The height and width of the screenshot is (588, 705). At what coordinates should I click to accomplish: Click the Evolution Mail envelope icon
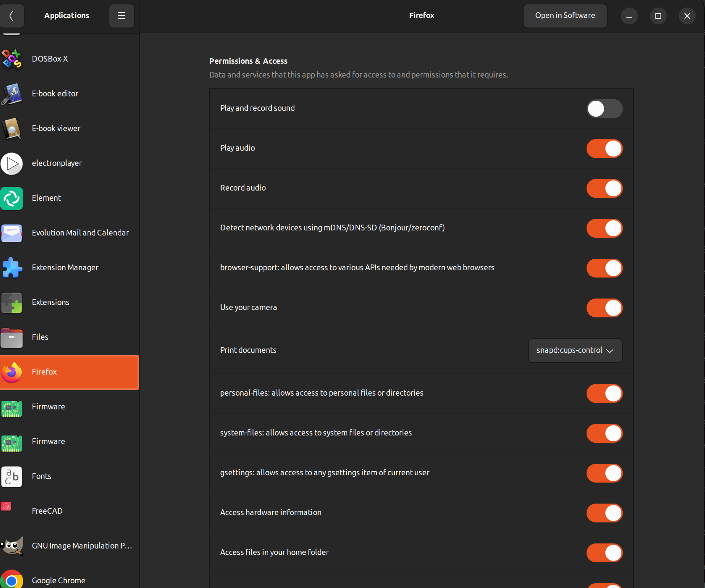[12, 233]
